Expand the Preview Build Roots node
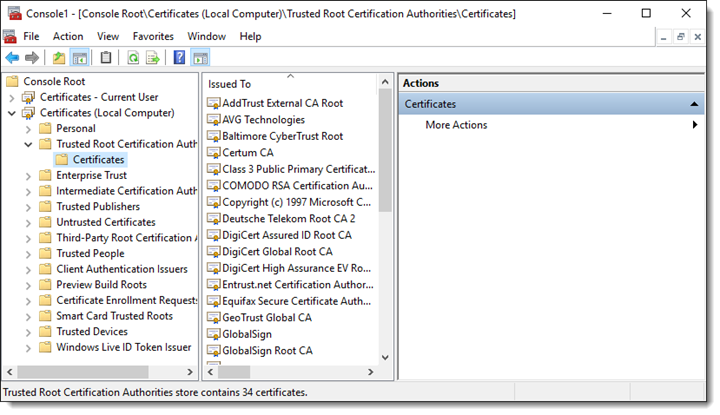 click(x=28, y=285)
